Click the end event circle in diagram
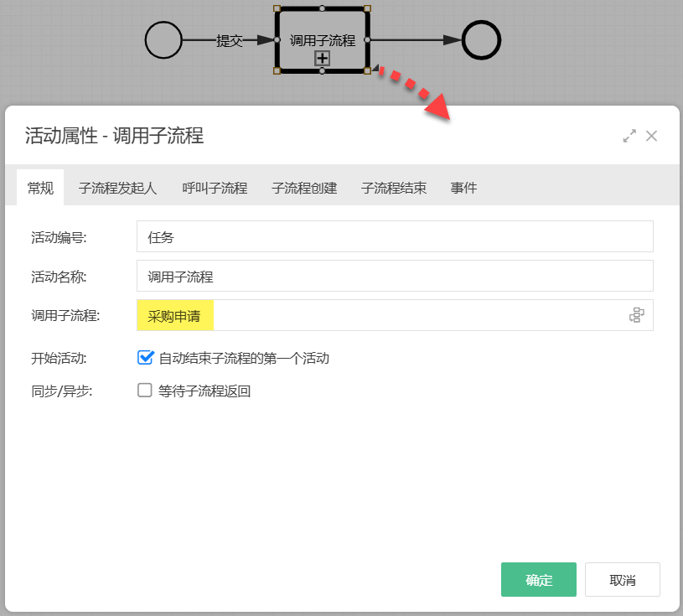 [481, 40]
